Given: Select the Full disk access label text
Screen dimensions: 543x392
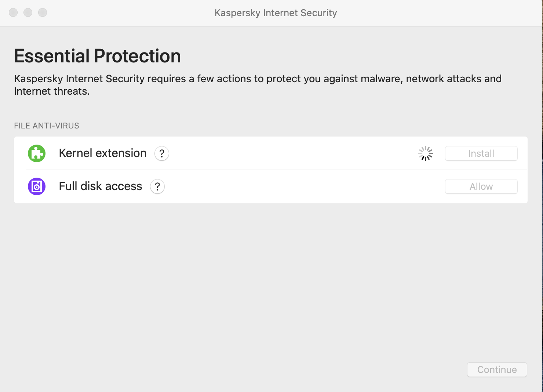Looking at the screenshot, I should [x=101, y=186].
